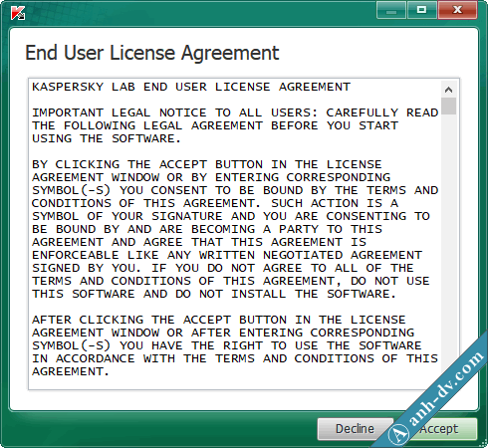Click the DO NOT INSTALL THE SOFTWARE line
This screenshot has height=448, width=488.
pyautogui.click(x=215, y=294)
